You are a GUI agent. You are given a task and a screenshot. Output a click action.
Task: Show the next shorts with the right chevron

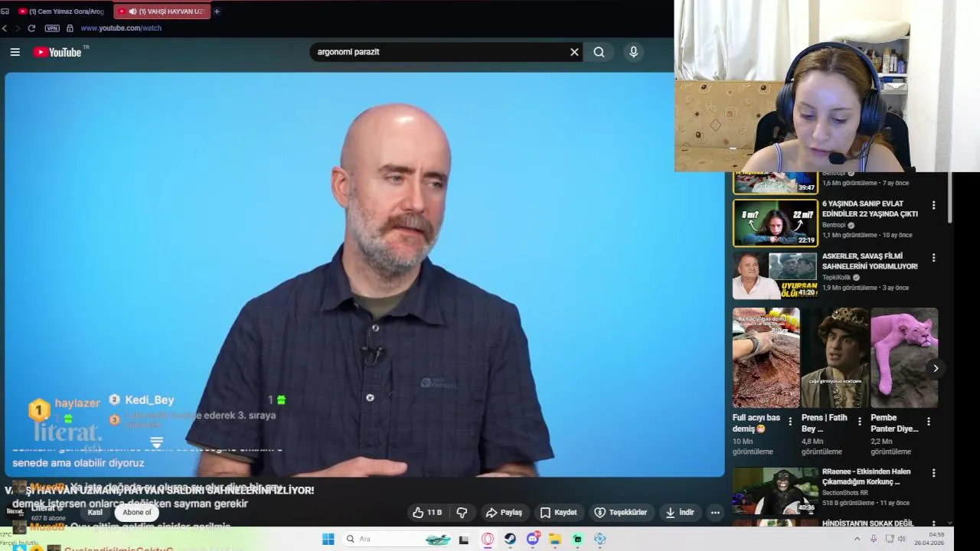tap(935, 368)
